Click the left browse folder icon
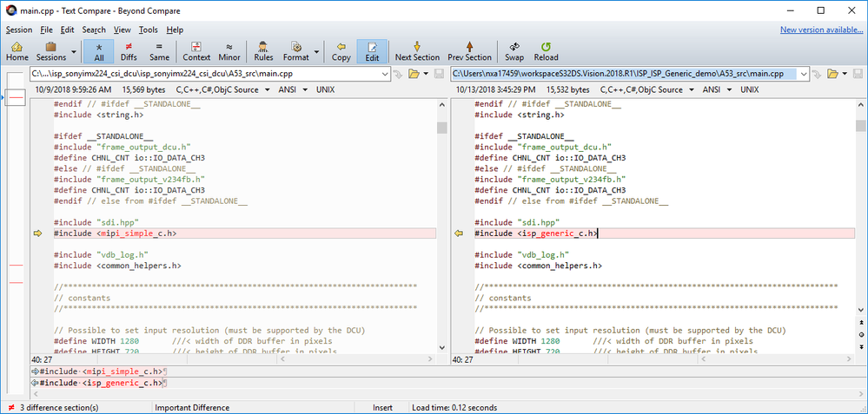The width and height of the screenshot is (868, 414). 414,74
